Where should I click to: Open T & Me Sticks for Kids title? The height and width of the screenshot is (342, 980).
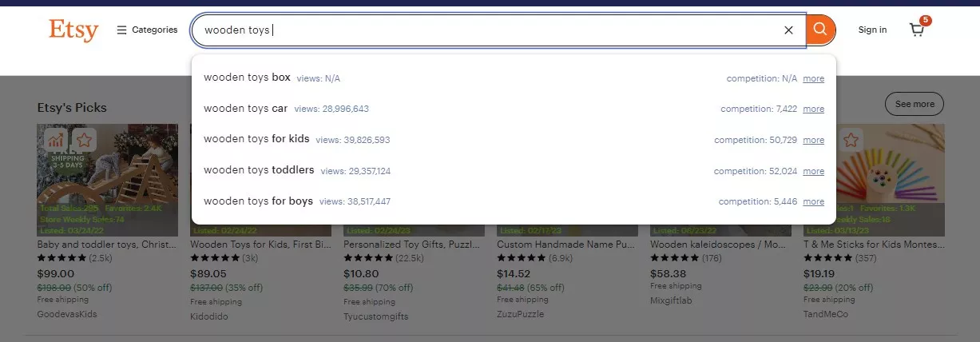coord(874,244)
